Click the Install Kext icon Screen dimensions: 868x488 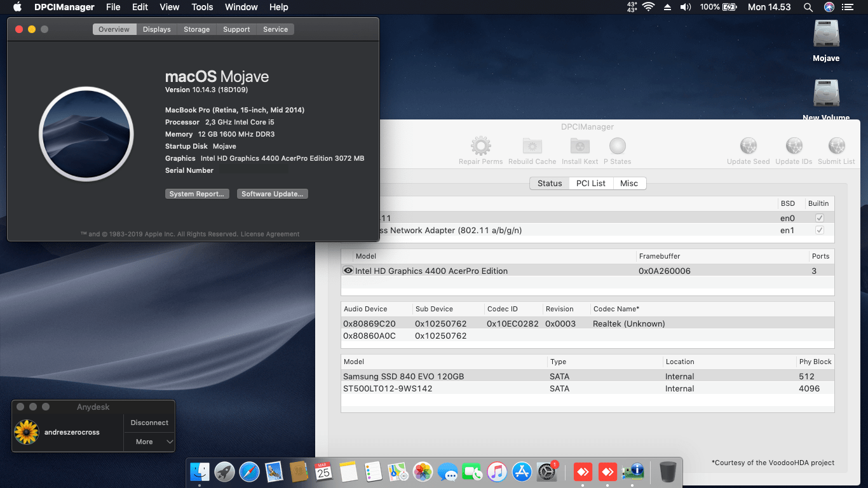(x=580, y=144)
